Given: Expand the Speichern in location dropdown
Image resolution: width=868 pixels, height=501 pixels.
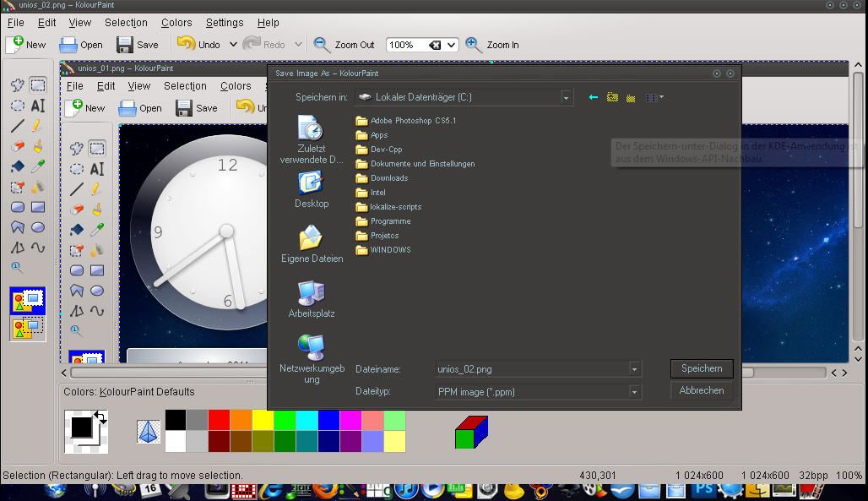Looking at the screenshot, I should click(567, 98).
